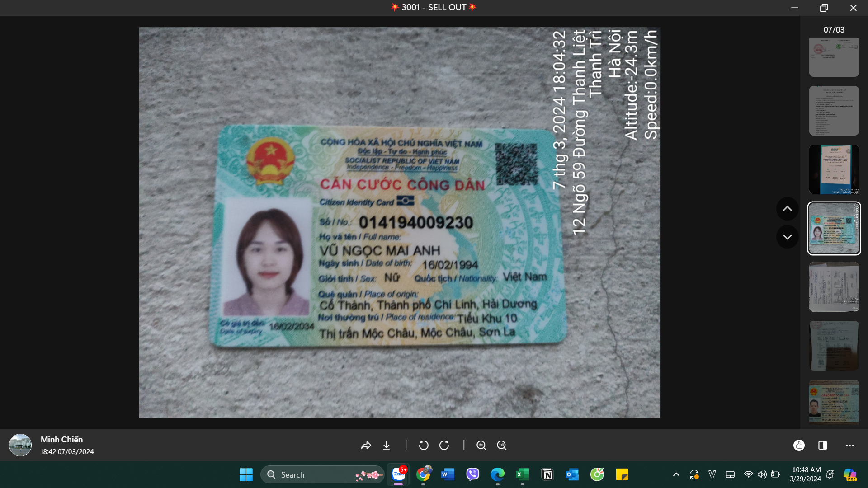React with the thumbs-up like icon

point(799,446)
